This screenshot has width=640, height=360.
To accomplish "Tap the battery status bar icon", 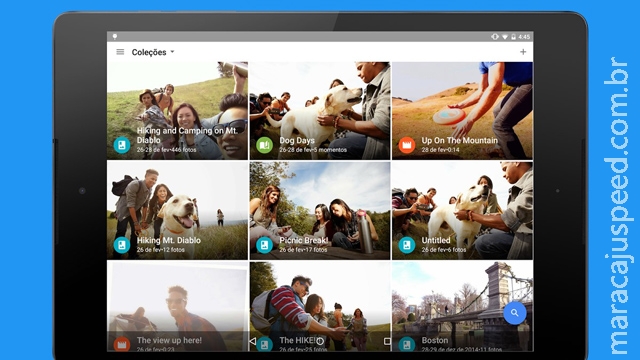I will click(x=513, y=37).
